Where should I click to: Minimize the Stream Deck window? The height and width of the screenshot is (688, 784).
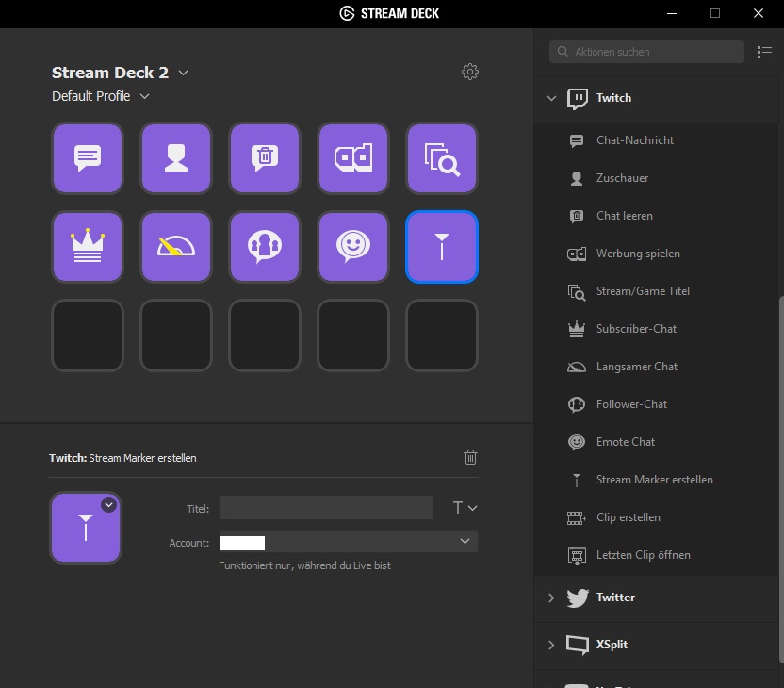(x=672, y=13)
